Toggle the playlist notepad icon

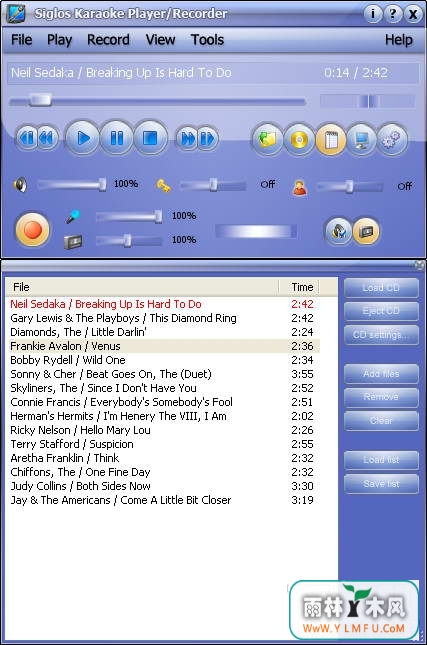point(331,140)
